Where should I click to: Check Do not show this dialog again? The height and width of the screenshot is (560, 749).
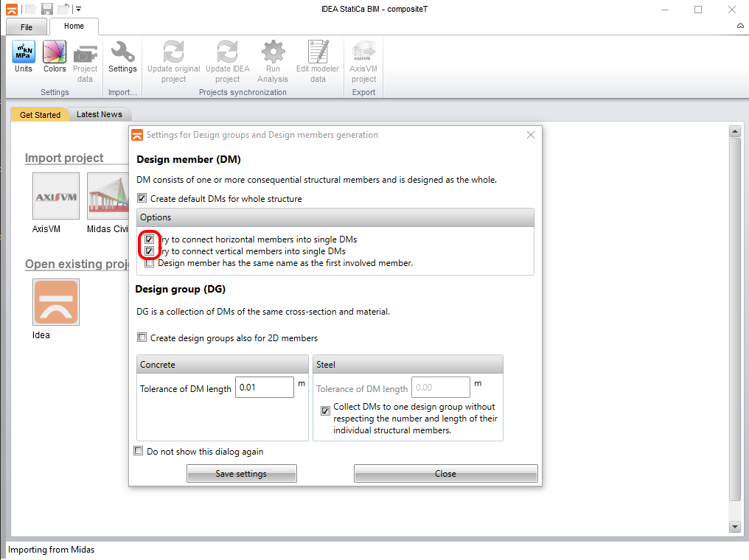pyautogui.click(x=139, y=451)
